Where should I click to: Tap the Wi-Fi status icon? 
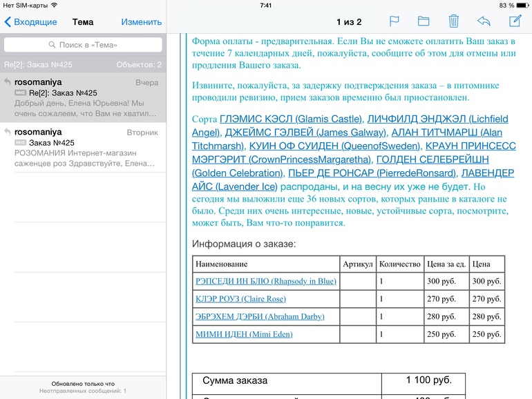55,5
